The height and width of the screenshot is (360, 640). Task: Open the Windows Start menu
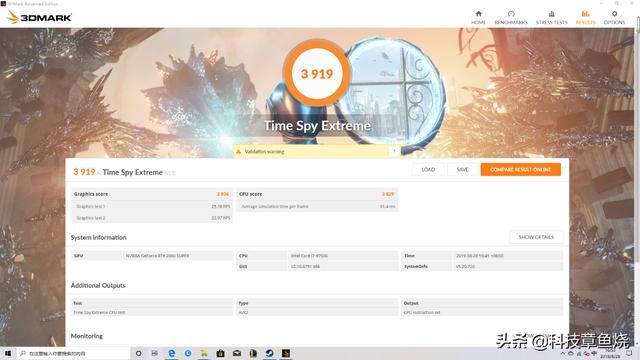(8, 353)
